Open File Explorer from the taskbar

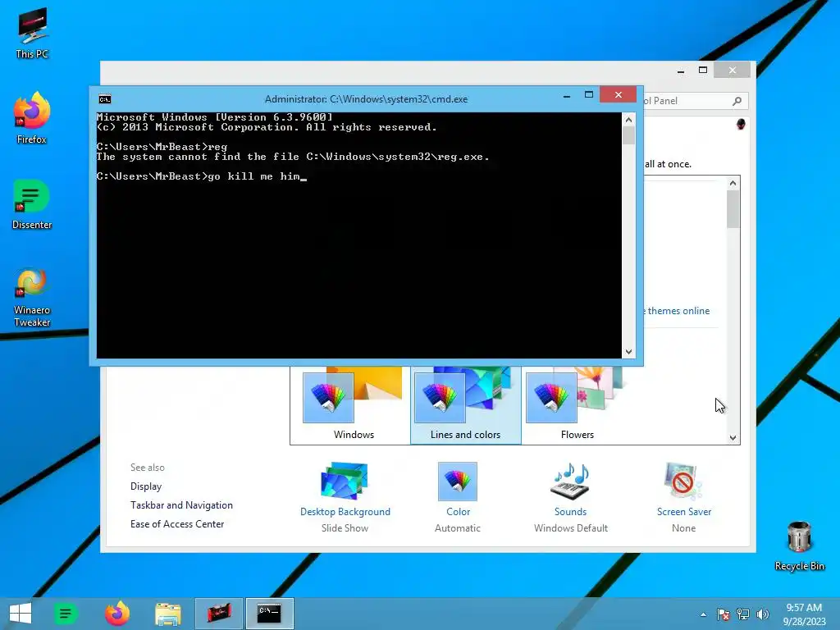click(167, 614)
